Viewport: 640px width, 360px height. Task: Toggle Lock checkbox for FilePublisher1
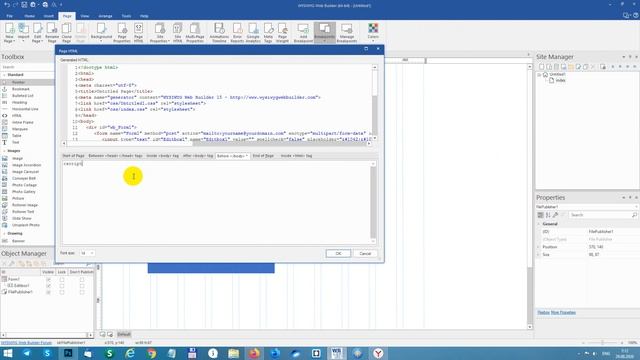point(62,292)
